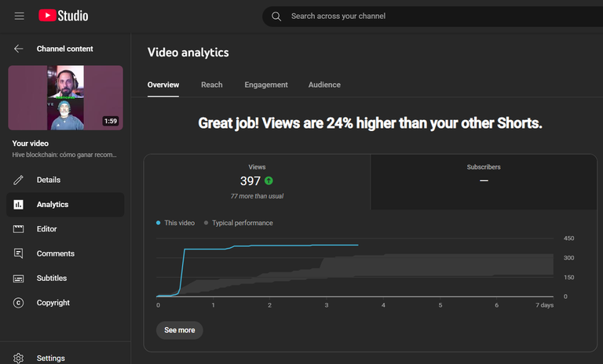Click the 300 y-axis label

[568, 258]
